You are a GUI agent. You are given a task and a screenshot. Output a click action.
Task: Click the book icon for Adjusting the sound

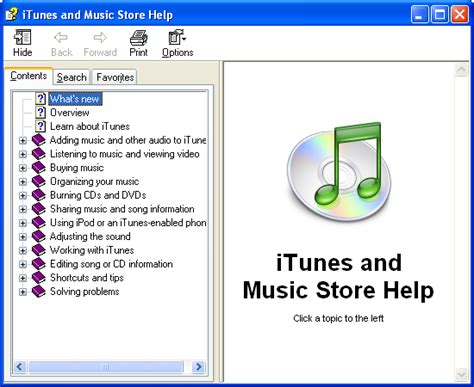click(x=39, y=236)
